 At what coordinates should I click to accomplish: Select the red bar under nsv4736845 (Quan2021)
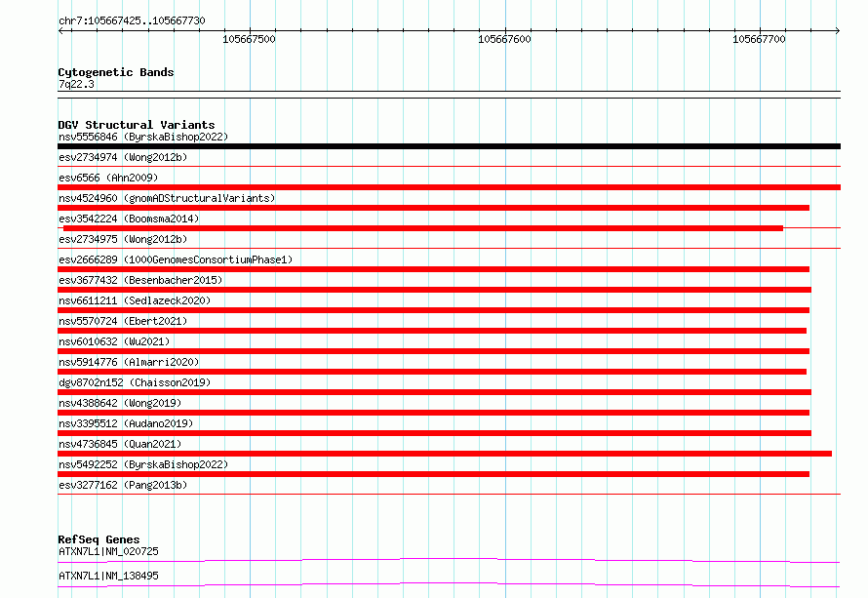[x=445, y=454]
